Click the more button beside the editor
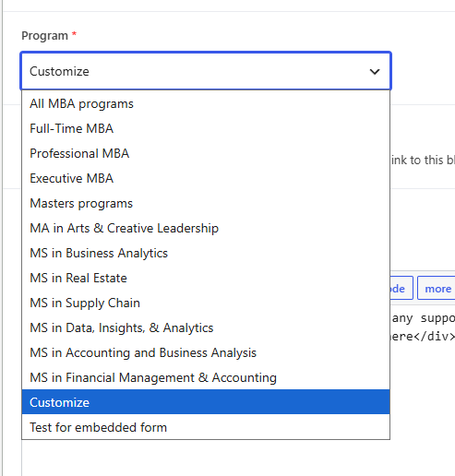 tap(437, 288)
